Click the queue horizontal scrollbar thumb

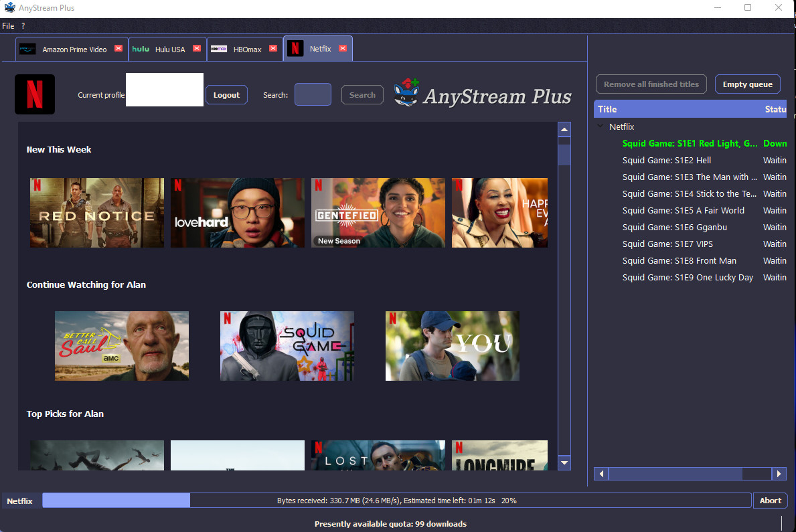tap(675, 474)
